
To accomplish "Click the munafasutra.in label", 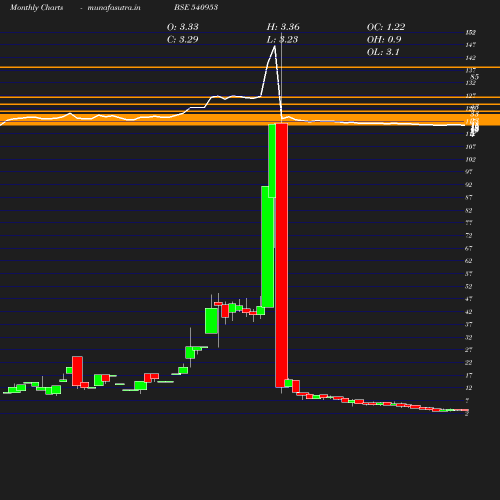I will (114, 8).
